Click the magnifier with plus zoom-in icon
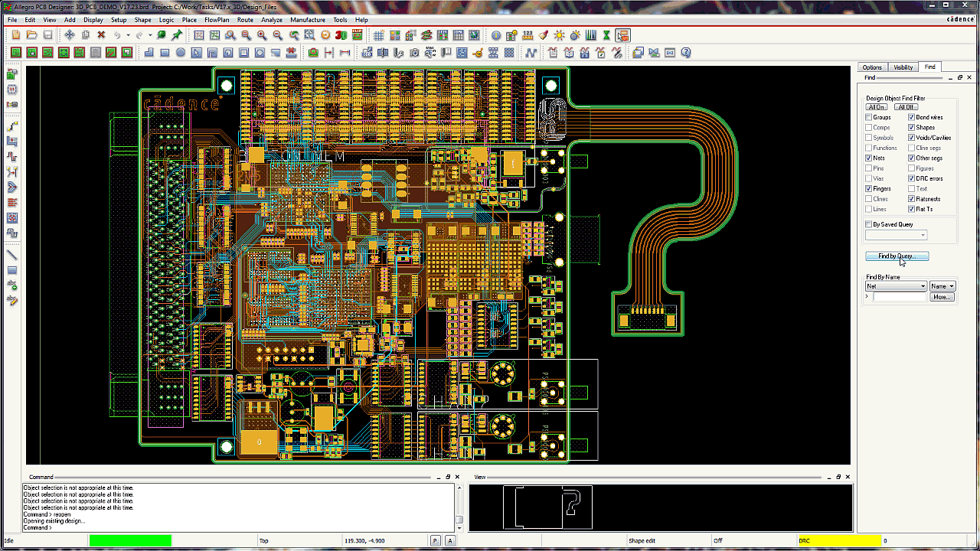980x551 pixels. pos(262,35)
